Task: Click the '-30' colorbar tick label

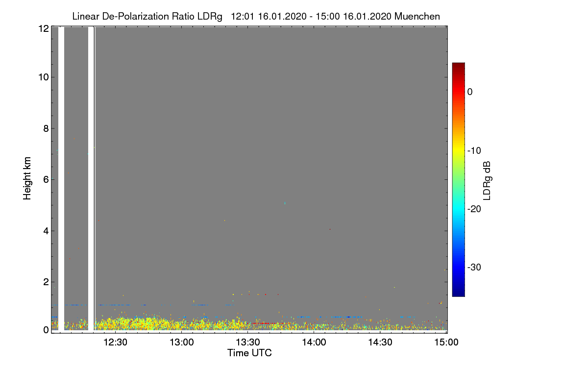Action: 474,268
